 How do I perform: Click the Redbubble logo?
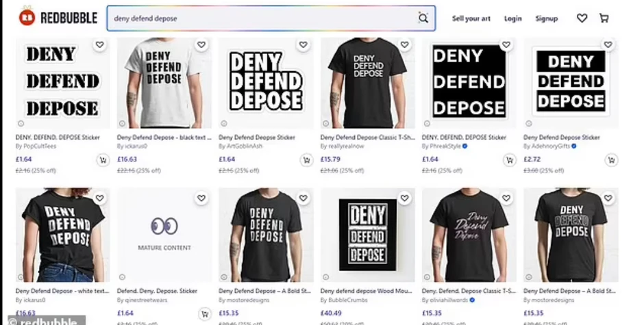(x=58, y=18)
